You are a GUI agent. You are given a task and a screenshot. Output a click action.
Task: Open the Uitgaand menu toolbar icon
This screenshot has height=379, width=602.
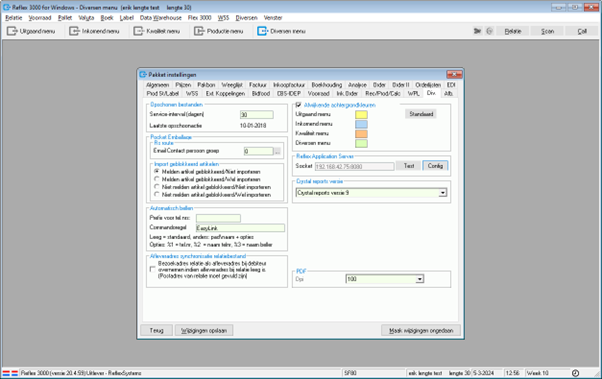point(12,31)
